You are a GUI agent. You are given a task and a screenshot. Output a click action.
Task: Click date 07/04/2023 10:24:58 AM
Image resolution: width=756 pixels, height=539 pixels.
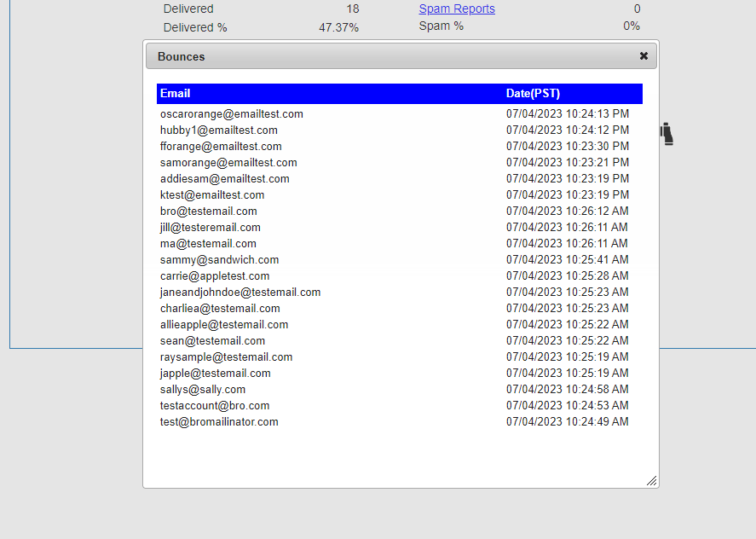(x=567, y=390)
